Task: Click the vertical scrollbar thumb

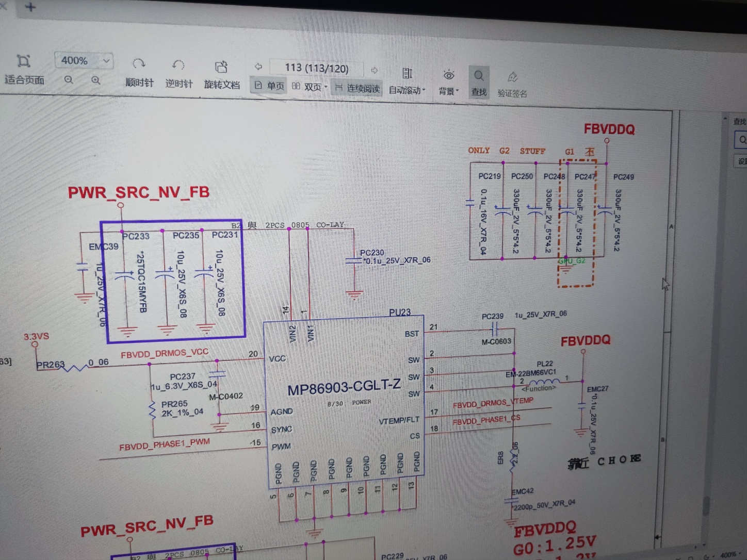Action: point(705,505)
